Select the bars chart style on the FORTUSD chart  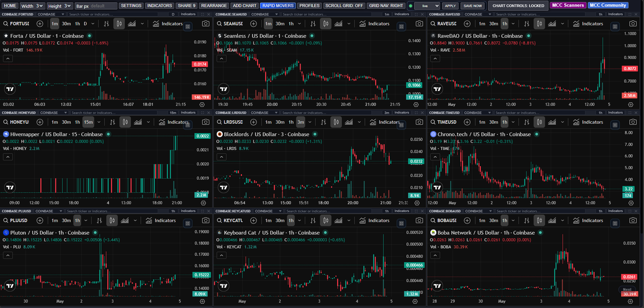(x=106, y=24)
